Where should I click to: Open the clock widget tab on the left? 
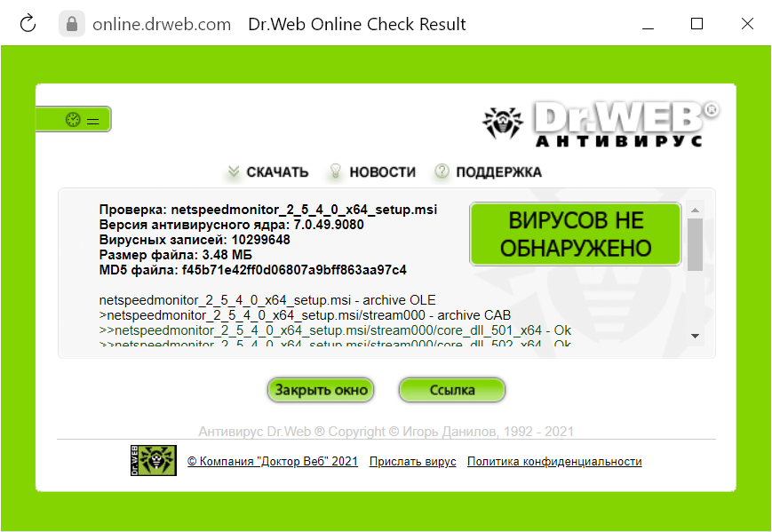[x=74, y=119]
